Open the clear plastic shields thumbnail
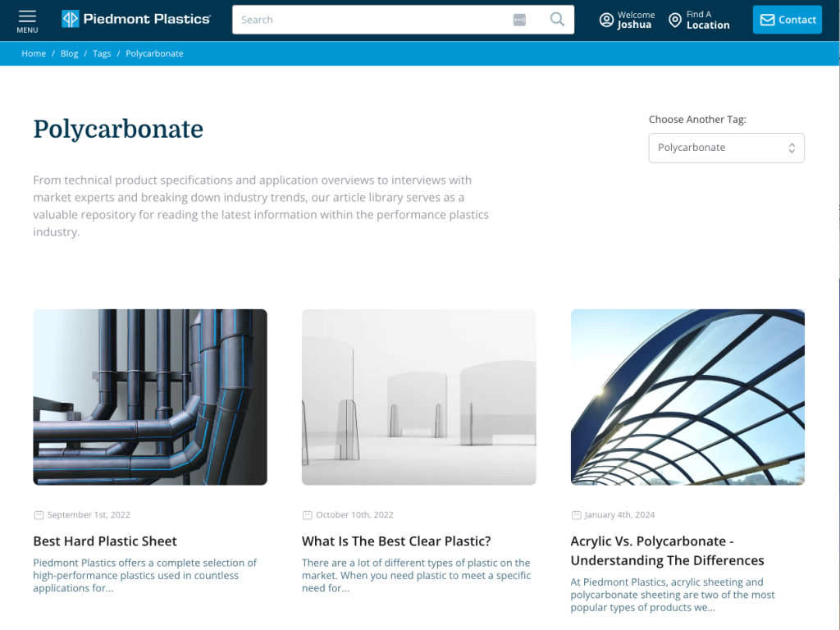Image resolution: width=840 pixels, height=630 pixels. click(418, 397)
